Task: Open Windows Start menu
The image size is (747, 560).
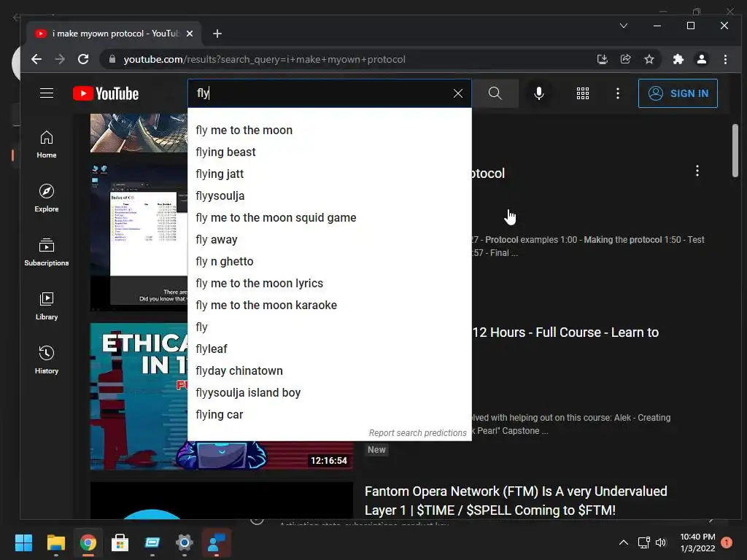Action: 23,542
